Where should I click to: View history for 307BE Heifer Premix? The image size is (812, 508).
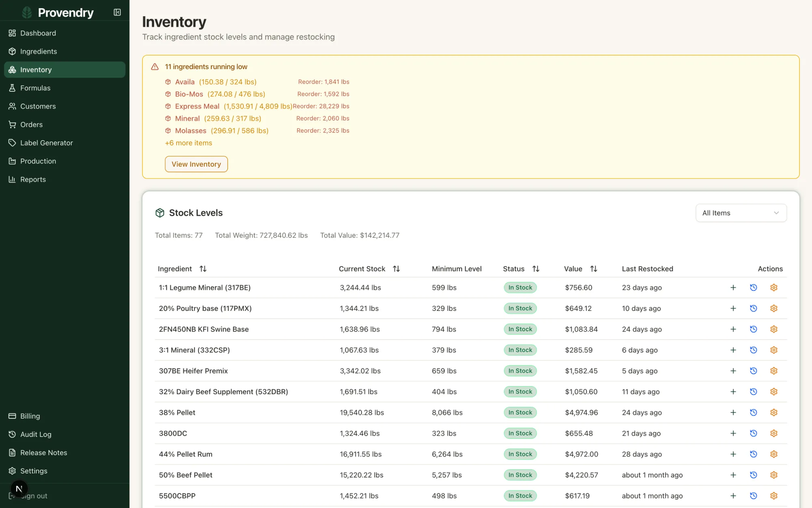754,371
